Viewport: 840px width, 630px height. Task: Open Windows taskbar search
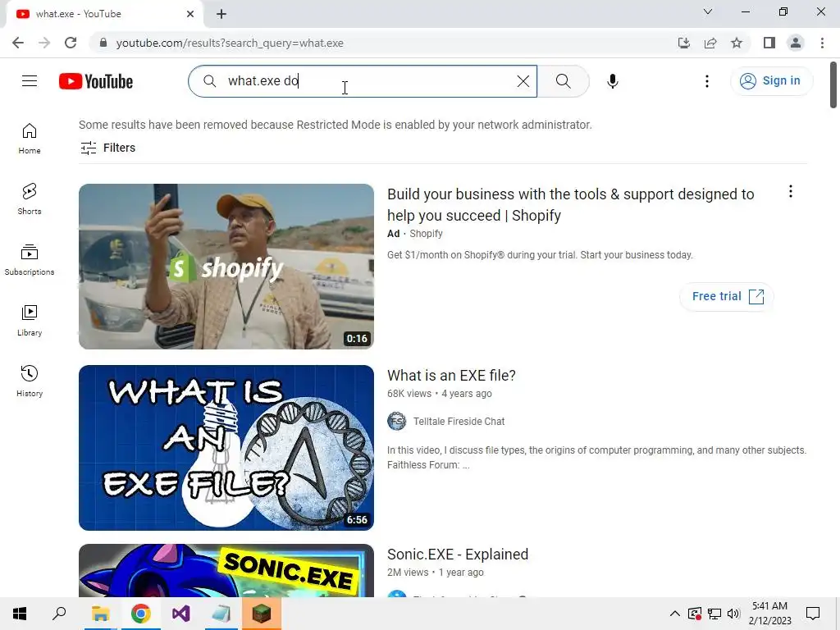point(59,614)
